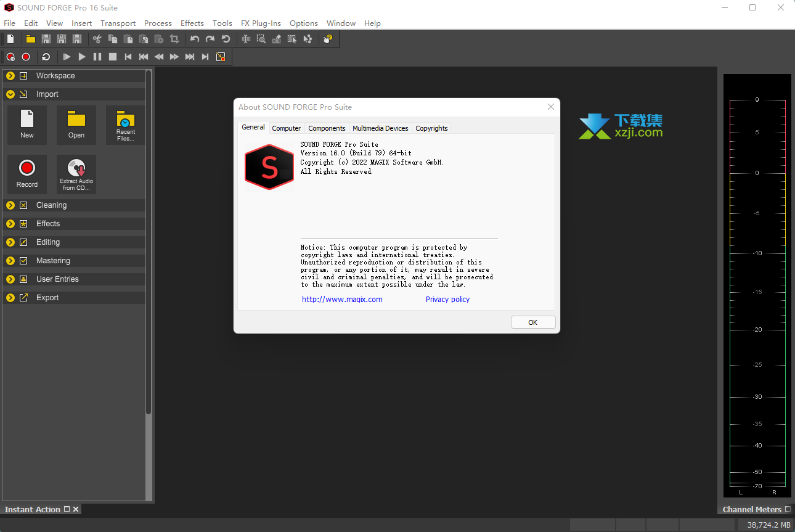
Task: Click the Play All transport button
Action: [67, 57]
